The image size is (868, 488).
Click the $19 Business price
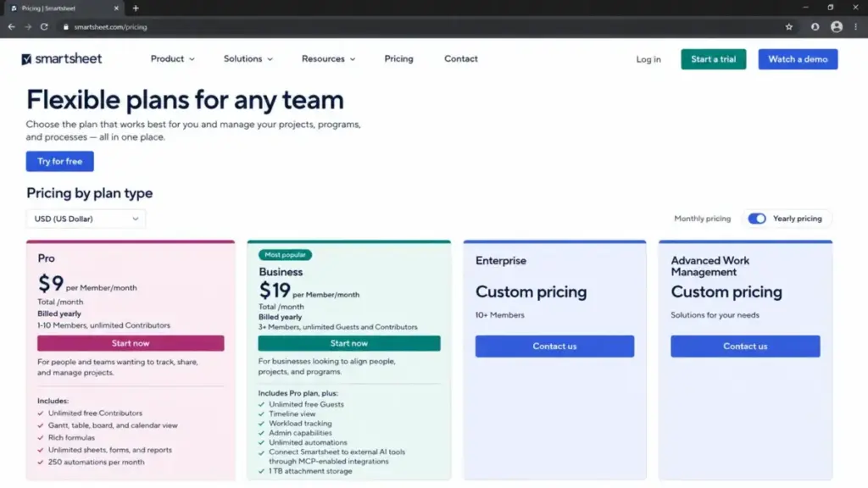(275, 291)
